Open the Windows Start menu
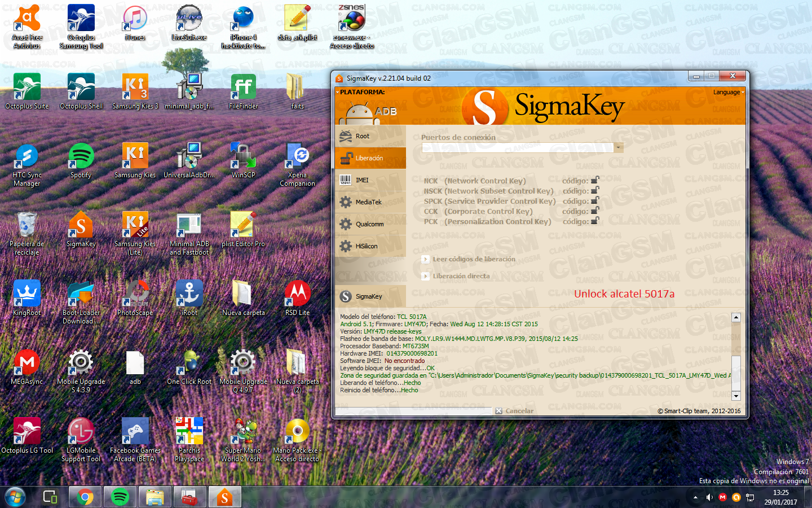 tap(15, 497)
